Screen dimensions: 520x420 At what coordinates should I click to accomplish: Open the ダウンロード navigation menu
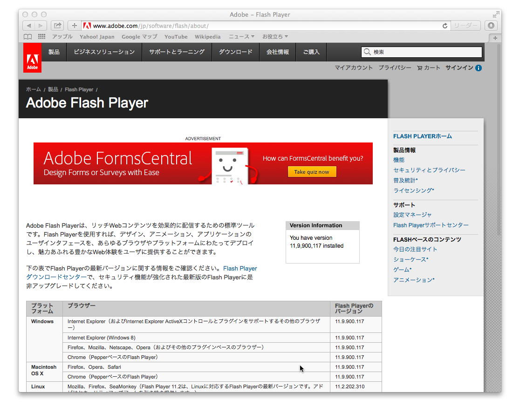point(235,52)
